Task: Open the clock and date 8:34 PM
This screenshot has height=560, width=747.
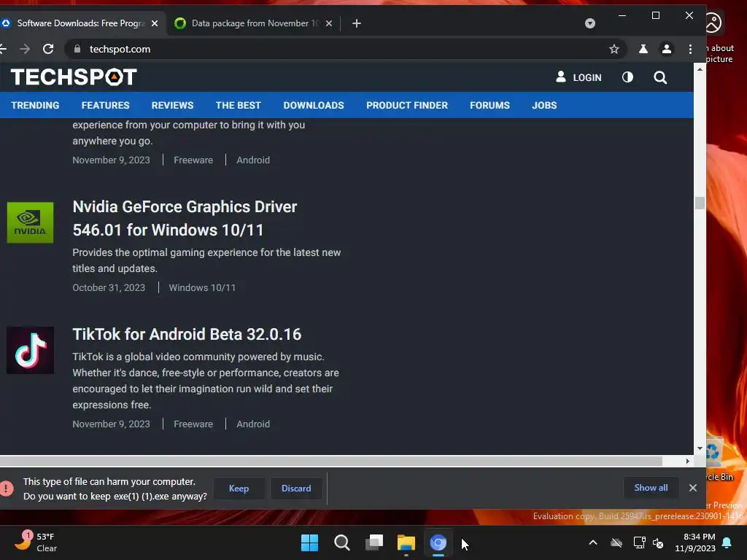Action: tap(695, 542)
